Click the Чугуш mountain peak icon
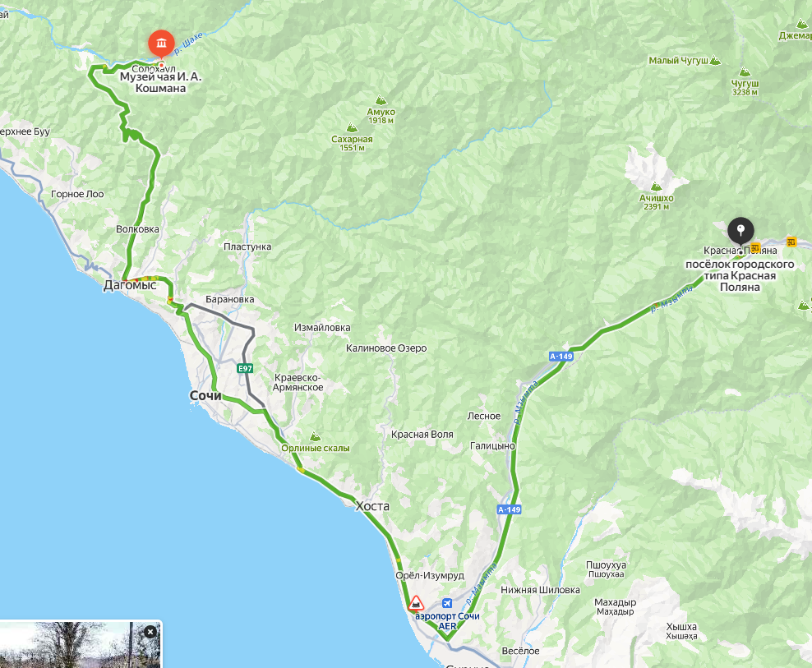Viewport: 812px width, 668px height. 745,71
